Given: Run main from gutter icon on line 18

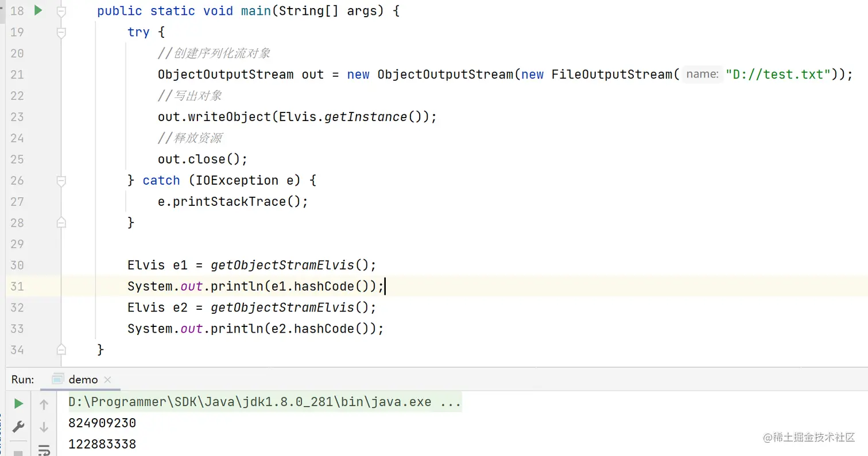Looking at the screenshot, I should pos(38,10).
